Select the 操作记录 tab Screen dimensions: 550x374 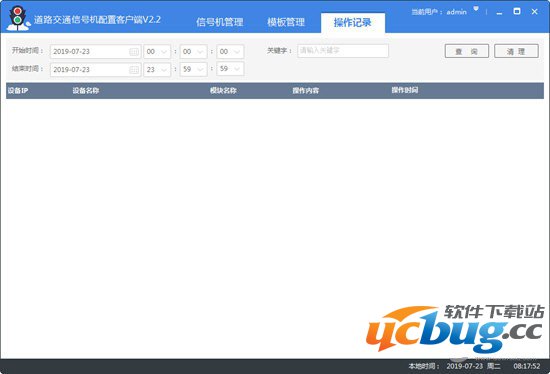coord(353,23)
